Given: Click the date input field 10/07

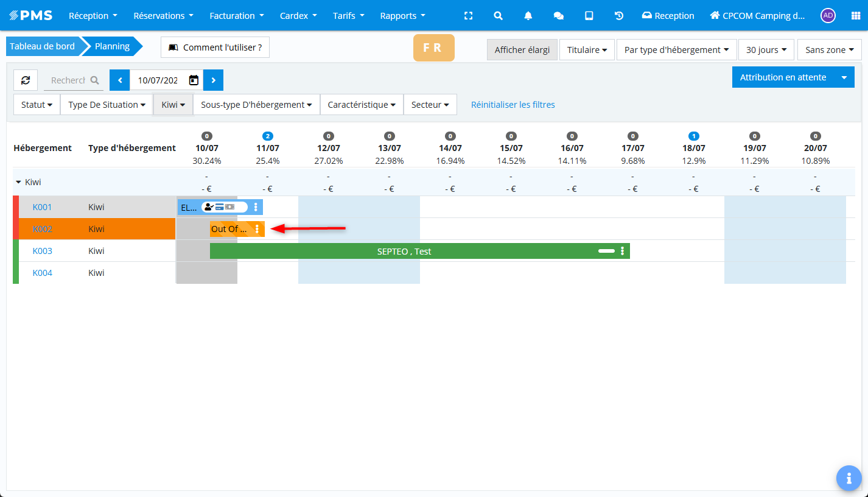Looking at the screenshot, I should (x=158, y=80).
